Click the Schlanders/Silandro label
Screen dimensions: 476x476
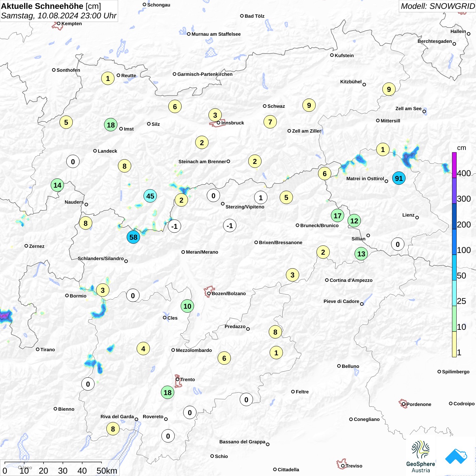click(x=101, y=258)
